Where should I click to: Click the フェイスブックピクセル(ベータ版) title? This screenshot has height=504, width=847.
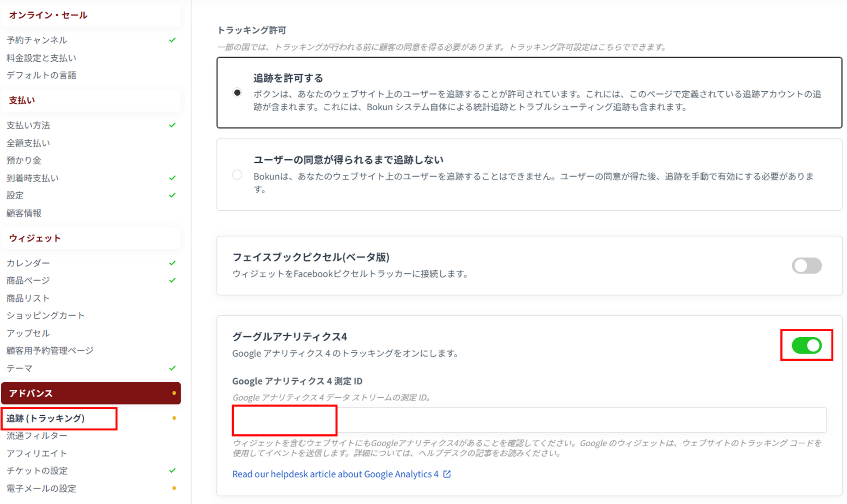click(x=311, y=257)
